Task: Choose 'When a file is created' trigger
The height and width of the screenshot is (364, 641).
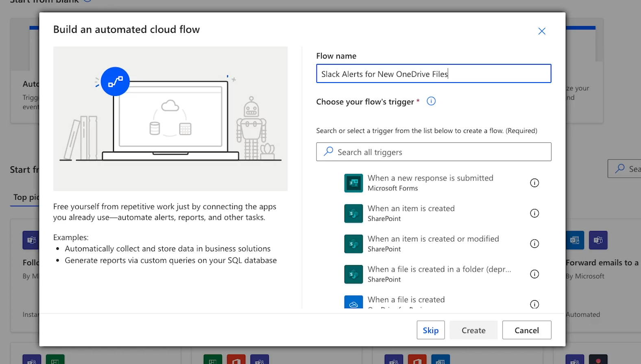Action: 406,300
